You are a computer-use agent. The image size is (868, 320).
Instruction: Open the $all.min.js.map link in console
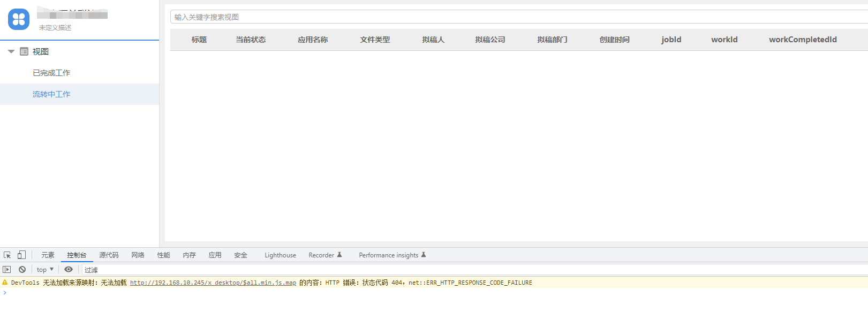213,283
